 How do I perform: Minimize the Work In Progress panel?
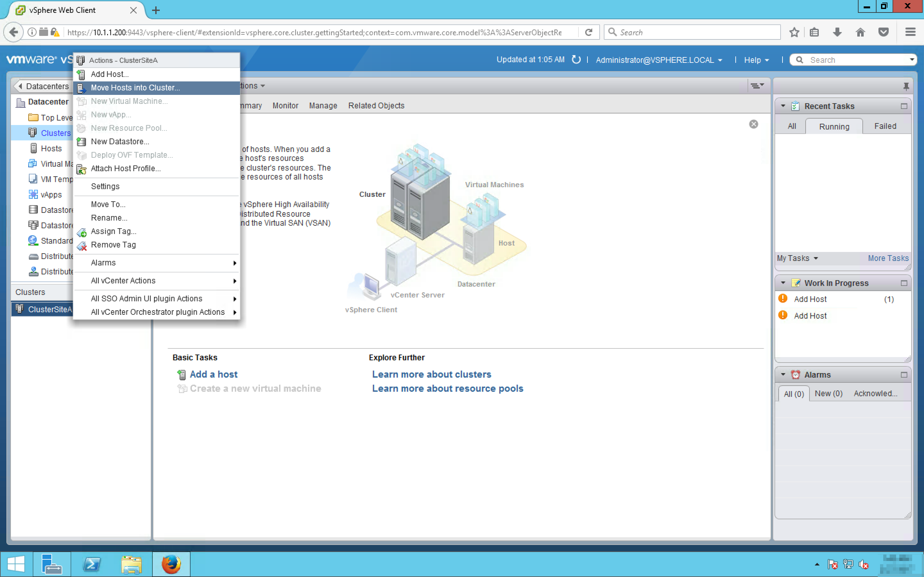[903, 283]
